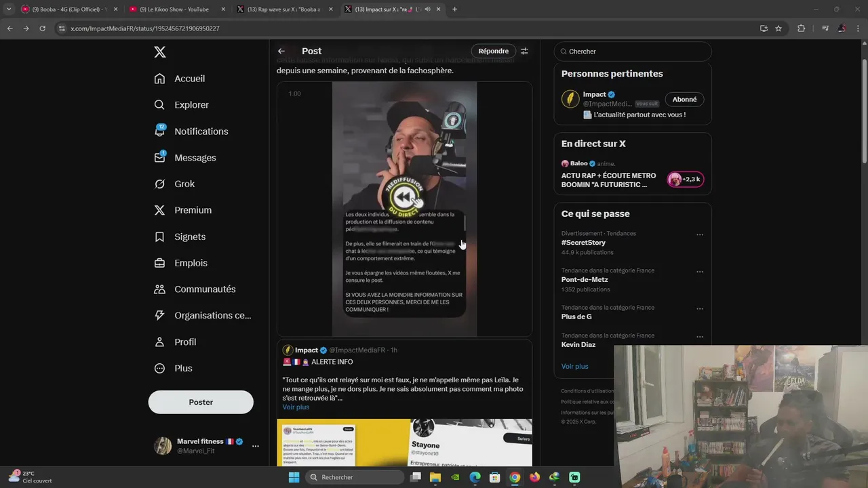Open the reply filter settings icon
The height and width of the screenshot is (488, 868).
[524, 51]
